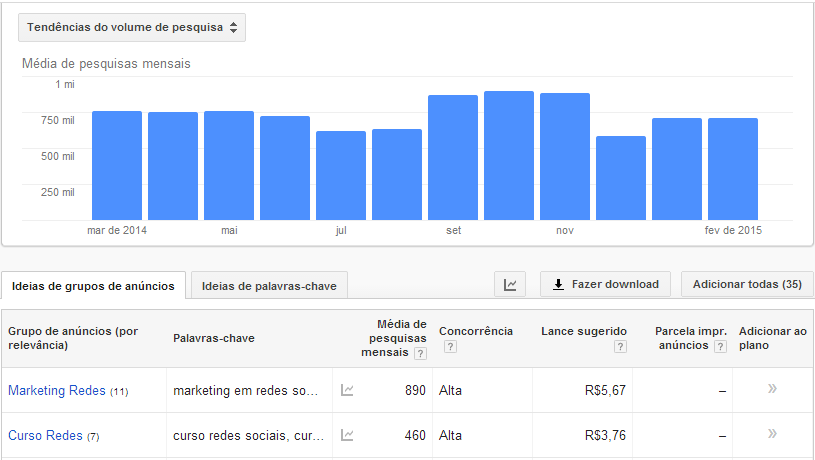The image size is (815, 460).
Task: Click the chart view icon button
Action: point(510,284)
